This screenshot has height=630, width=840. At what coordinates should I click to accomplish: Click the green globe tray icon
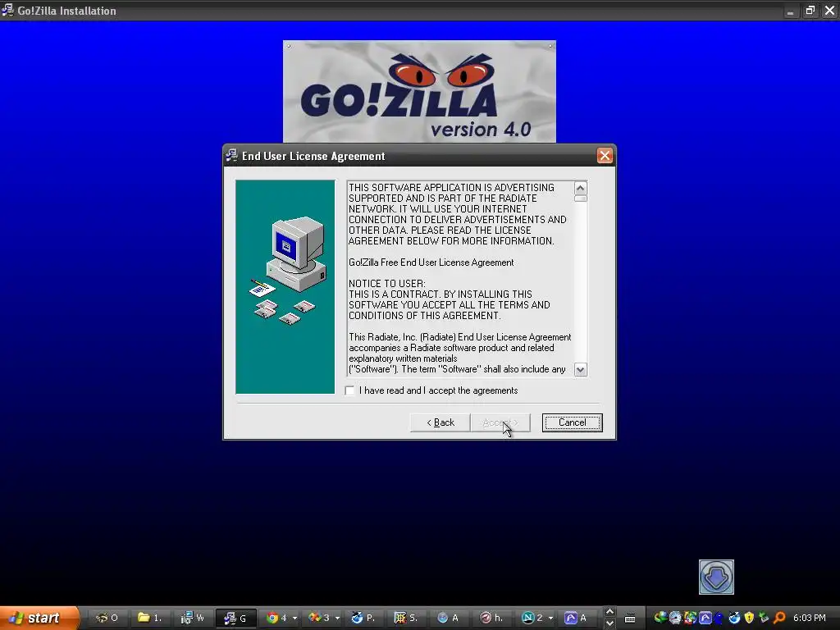[x=660, y=618]
